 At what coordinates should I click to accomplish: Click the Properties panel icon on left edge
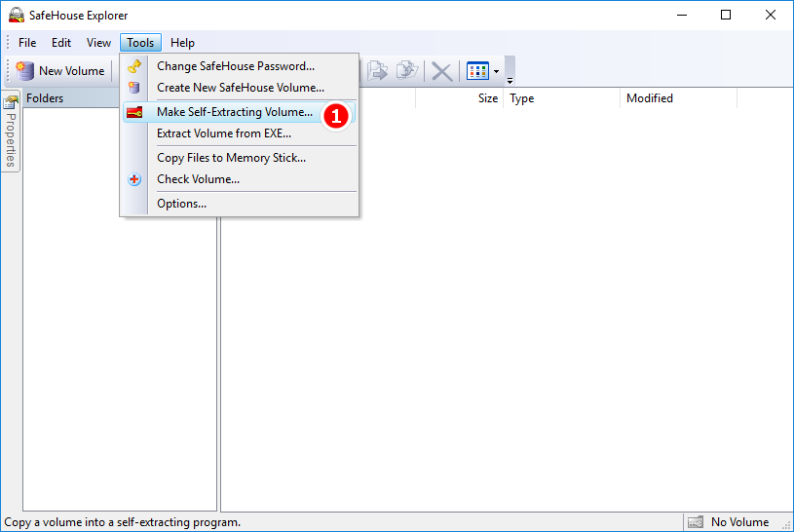click(11, 102)
